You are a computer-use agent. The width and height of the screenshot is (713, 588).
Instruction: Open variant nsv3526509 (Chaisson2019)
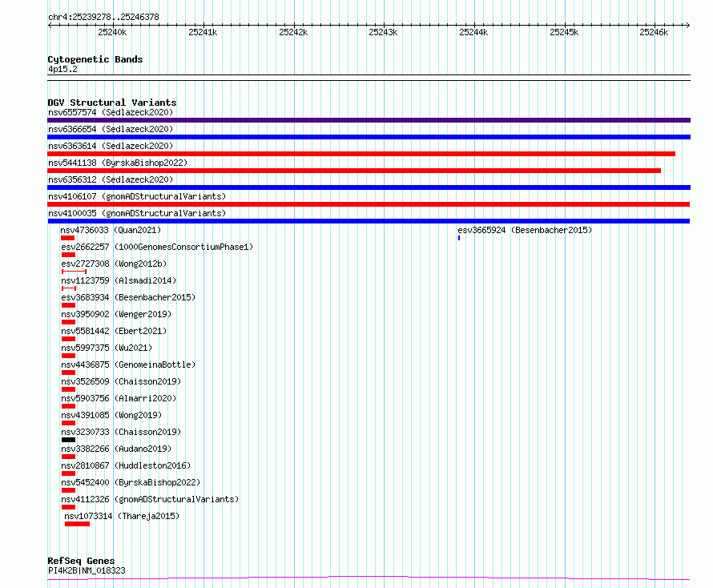pos(121,381)
